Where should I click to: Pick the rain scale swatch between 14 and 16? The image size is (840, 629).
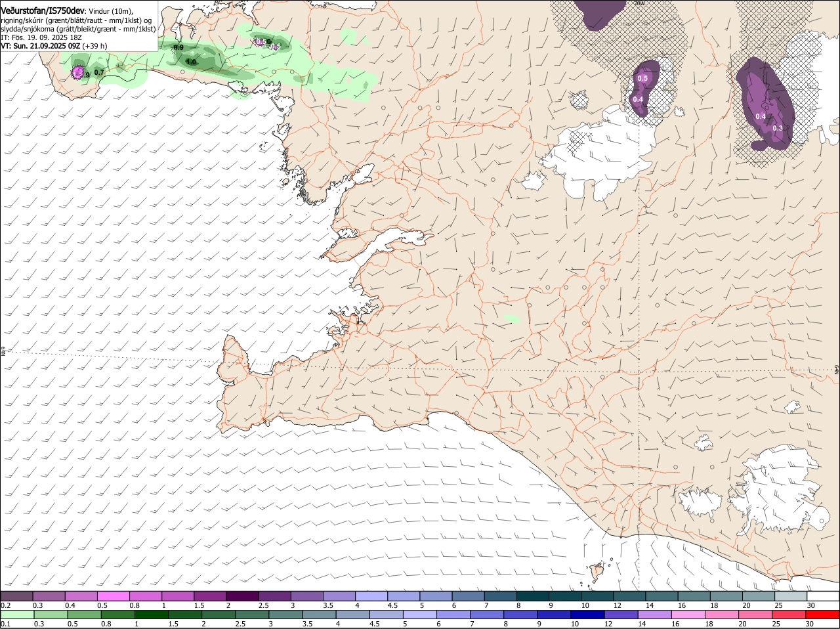(x=656, y=615)
